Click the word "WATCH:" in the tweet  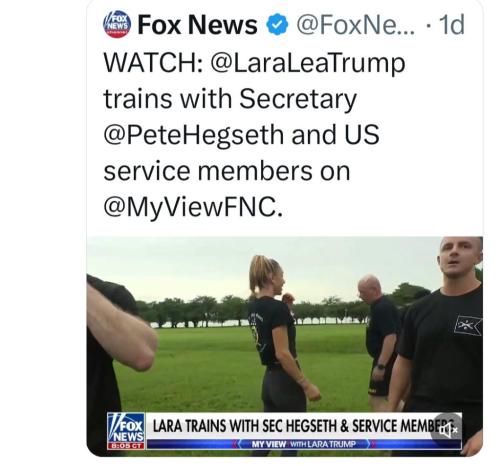coord(153,63)
